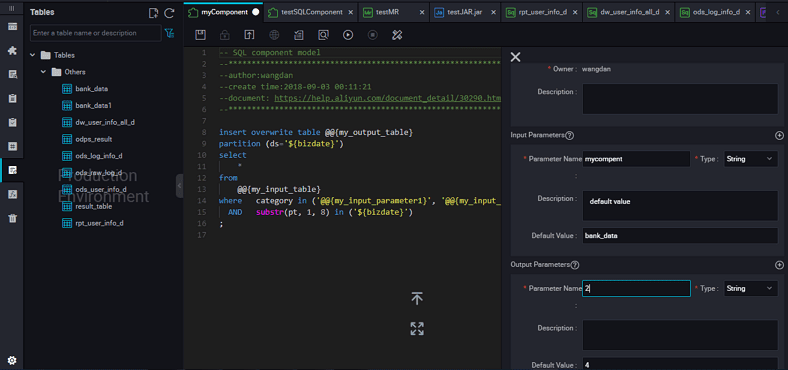Click the Format code tools icon
Image resolution: width=788 pixels, height=370 pixels.
[397, 35]
